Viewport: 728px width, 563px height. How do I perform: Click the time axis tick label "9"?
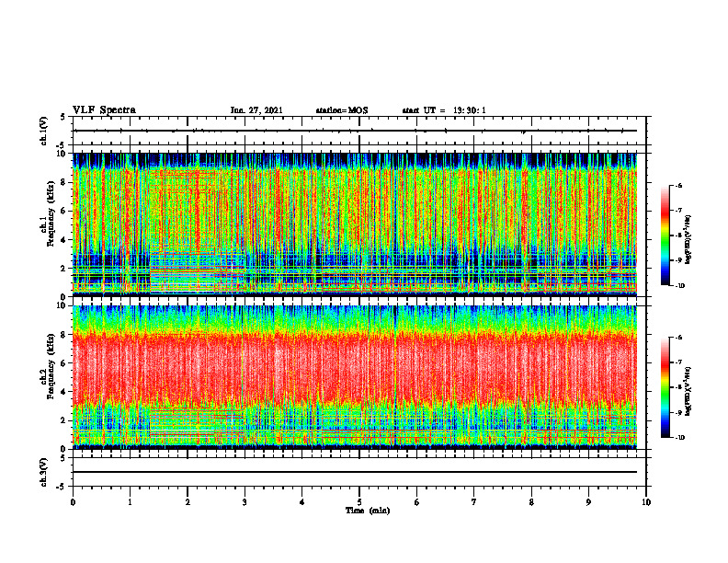(x=588, y=502)
